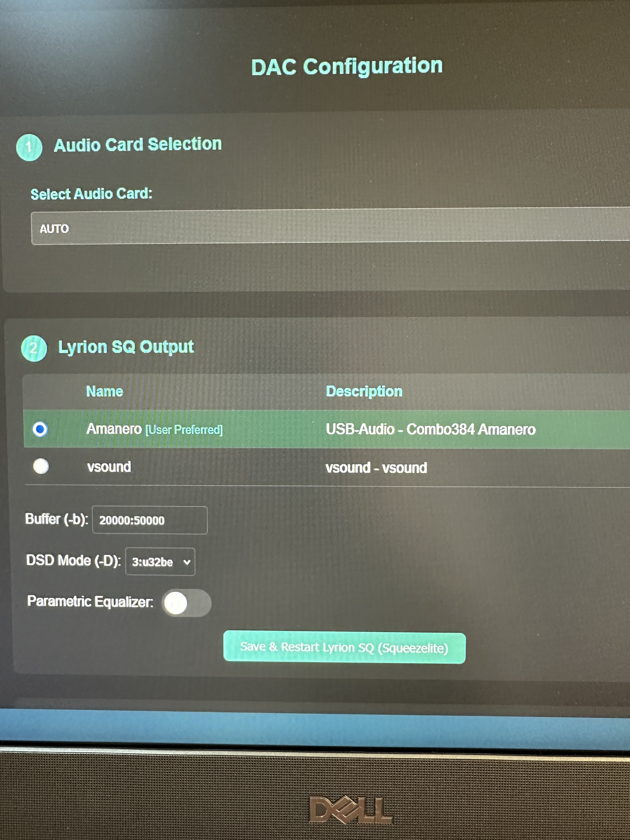Select the Amanero output radio button
630x840 pixels.
point(40,429)
